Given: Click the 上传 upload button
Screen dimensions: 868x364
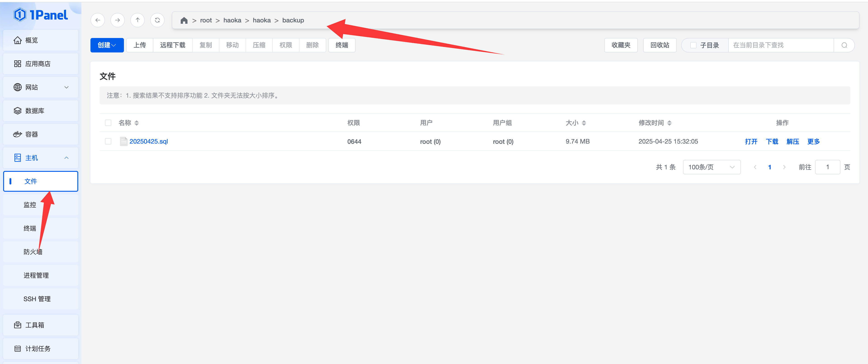Looking at the screenshot, I should [140, 45].
